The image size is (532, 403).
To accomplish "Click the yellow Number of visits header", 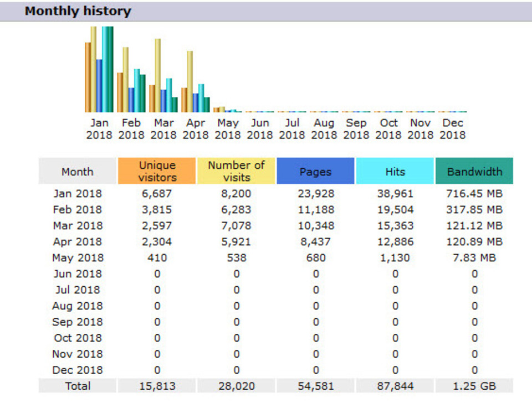I will (x=236, y=171).
